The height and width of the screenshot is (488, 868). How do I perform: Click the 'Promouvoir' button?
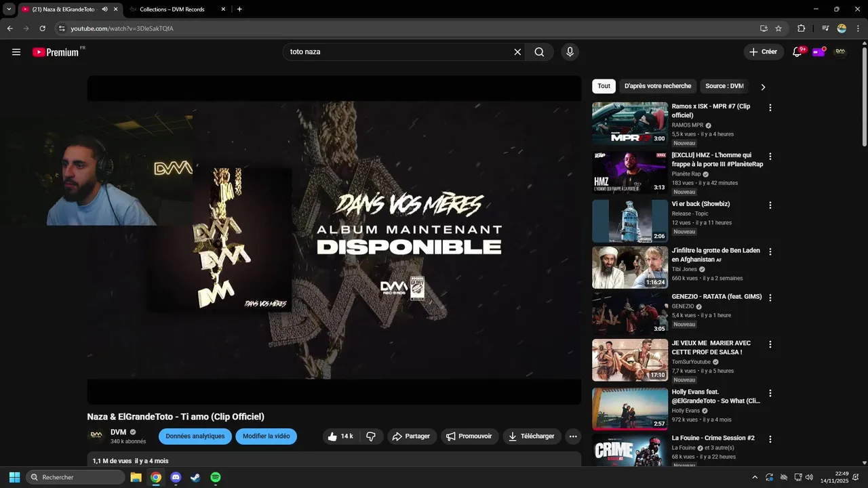pyautogui.click(x=469, y=436)
